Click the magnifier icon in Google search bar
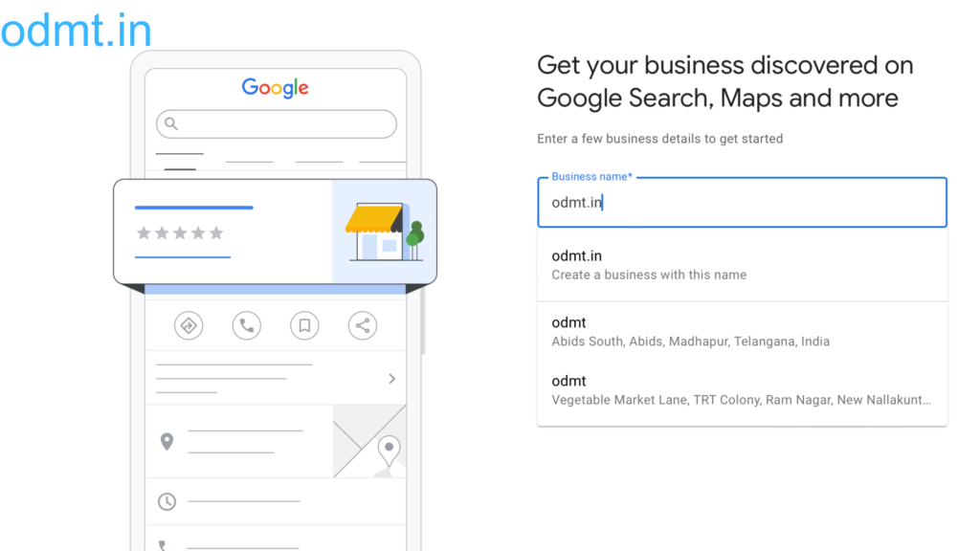 pyautogui.click(x=170, y=123)
